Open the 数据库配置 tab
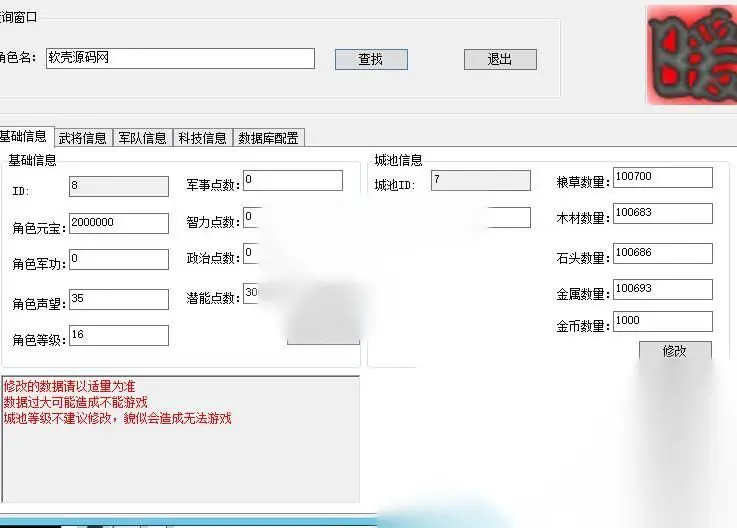Viewport: 737px width, 528px height. pyautogui.click(x=268, y=138)
